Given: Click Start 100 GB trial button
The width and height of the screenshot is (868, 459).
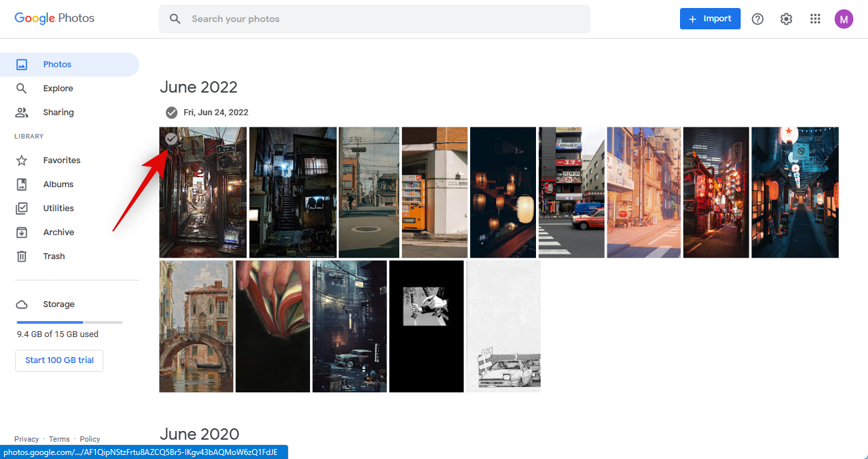Looking at the screenshot, I should pos(59,360).
